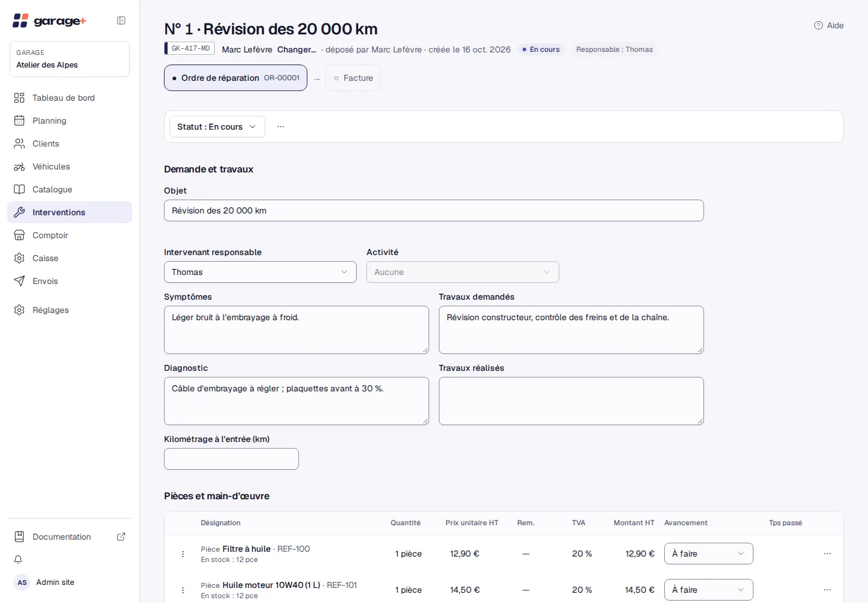868x603 pixels.
Task: Open client Marc Lefèvre link
Action: point(247,49)
